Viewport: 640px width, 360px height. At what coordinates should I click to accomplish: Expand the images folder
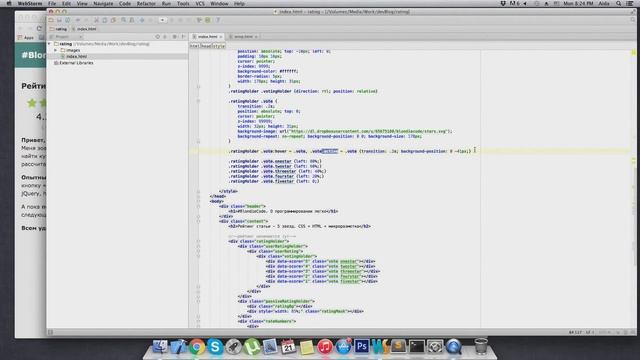[x=56, y=50]
